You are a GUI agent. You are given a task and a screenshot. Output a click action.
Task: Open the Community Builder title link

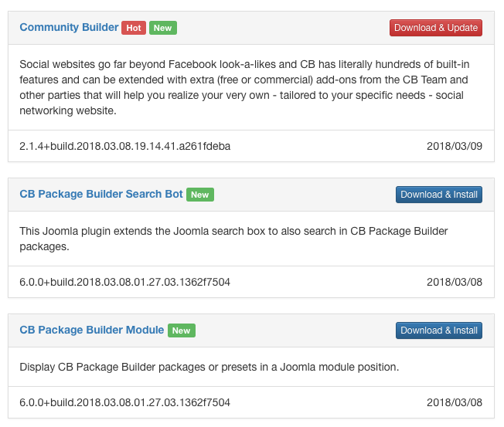69,27
